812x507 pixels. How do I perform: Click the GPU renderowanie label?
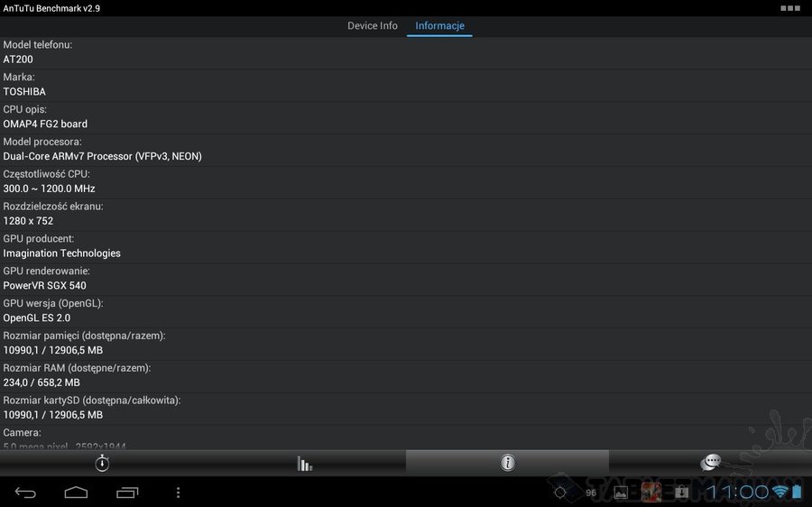point(47,271)
